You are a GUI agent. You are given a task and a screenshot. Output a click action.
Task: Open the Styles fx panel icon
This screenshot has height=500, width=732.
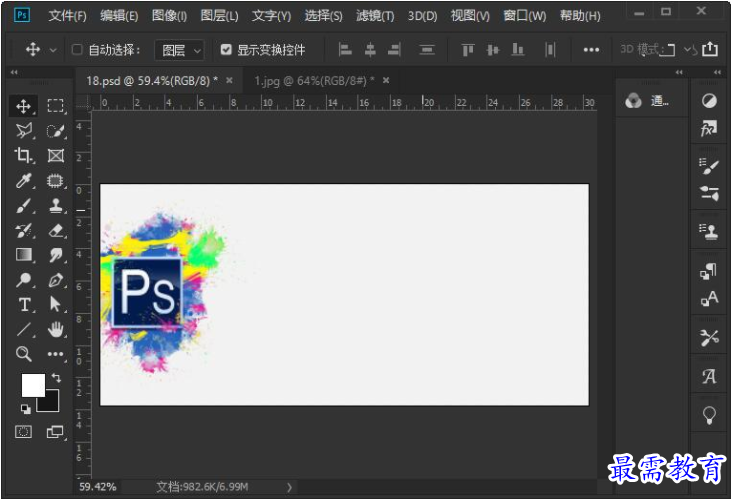pyautogui.click(x=709, y=128)
